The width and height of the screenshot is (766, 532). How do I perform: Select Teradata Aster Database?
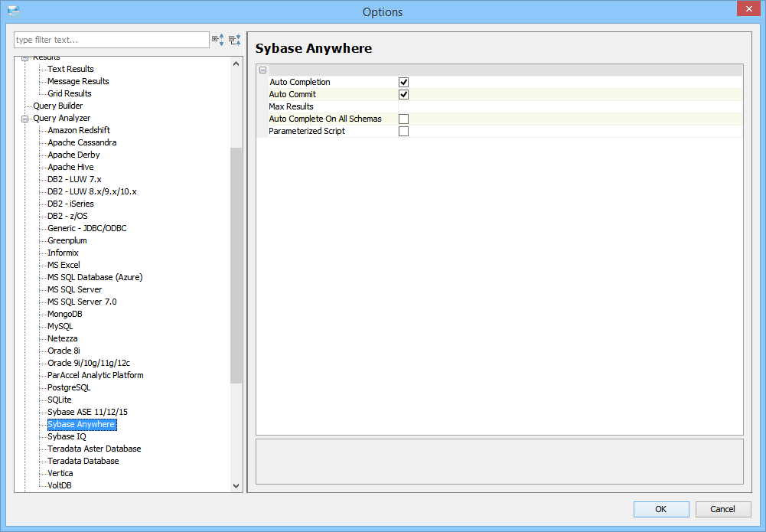94,449
